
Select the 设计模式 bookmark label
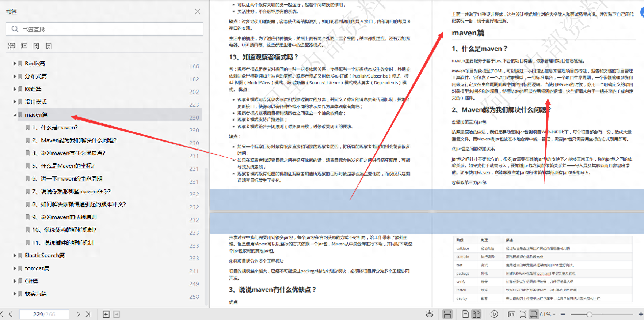click(x=36, y=102)
